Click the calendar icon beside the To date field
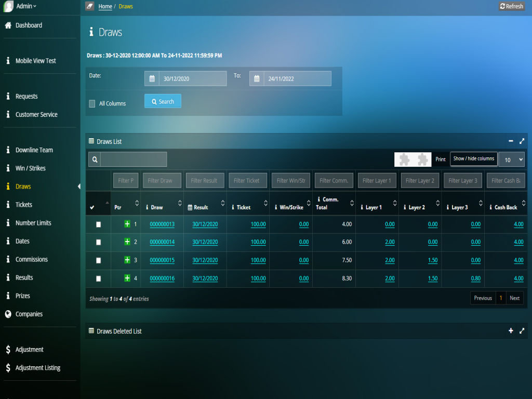532x399 pixels. coord(257,79)
